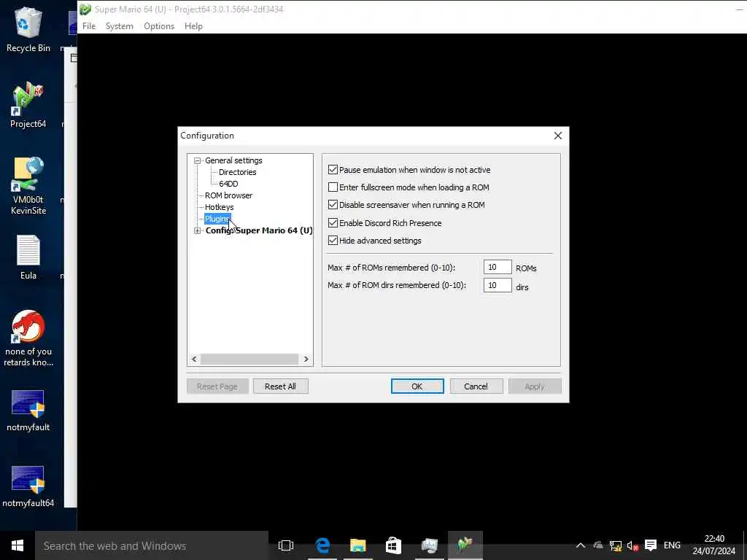Click the OK button

pos(417,386)
